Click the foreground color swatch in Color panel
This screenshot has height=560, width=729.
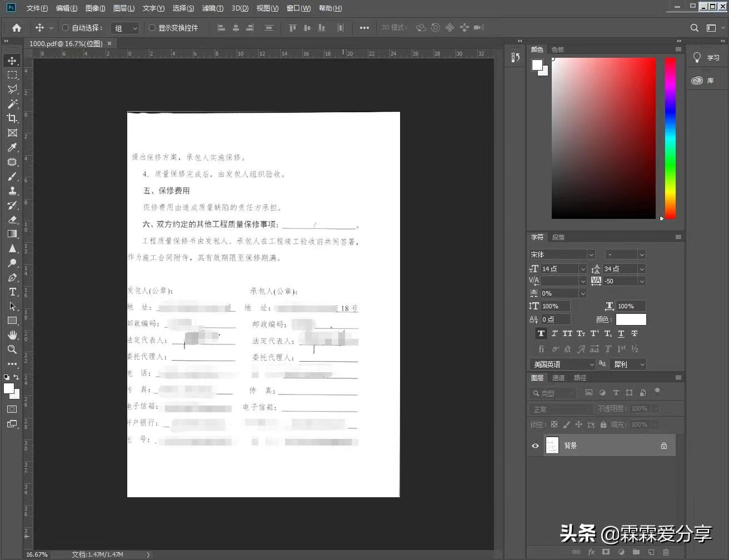[x=537, y=65]
